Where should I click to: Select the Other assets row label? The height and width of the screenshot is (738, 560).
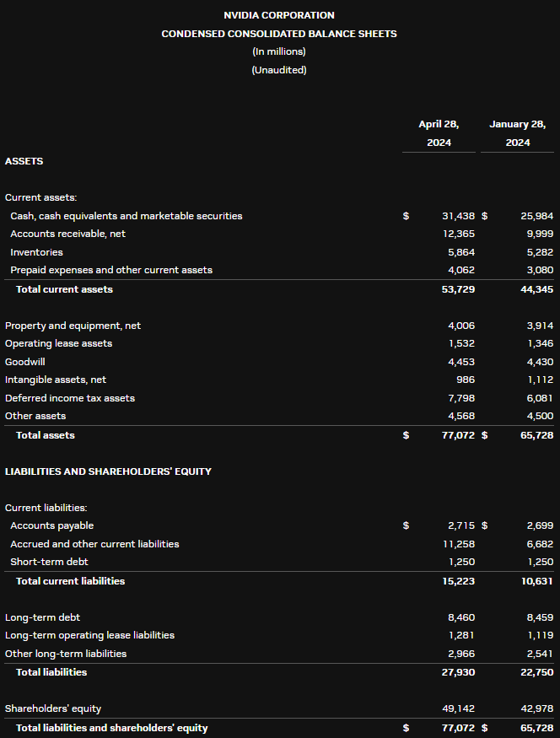35,416
